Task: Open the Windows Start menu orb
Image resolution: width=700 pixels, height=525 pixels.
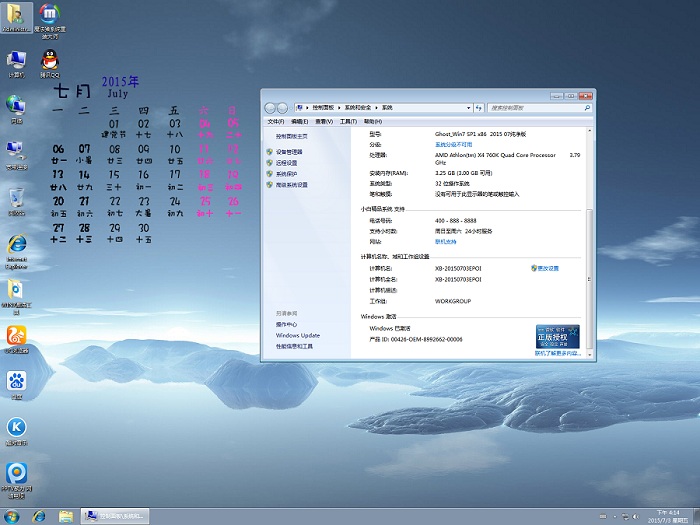Action: (x=12, y=516)
